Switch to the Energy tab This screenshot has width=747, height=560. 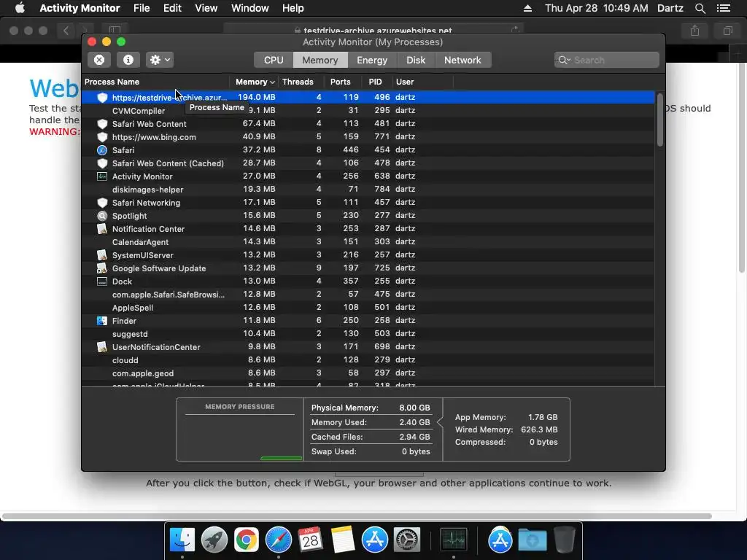(x=372, y=60)
